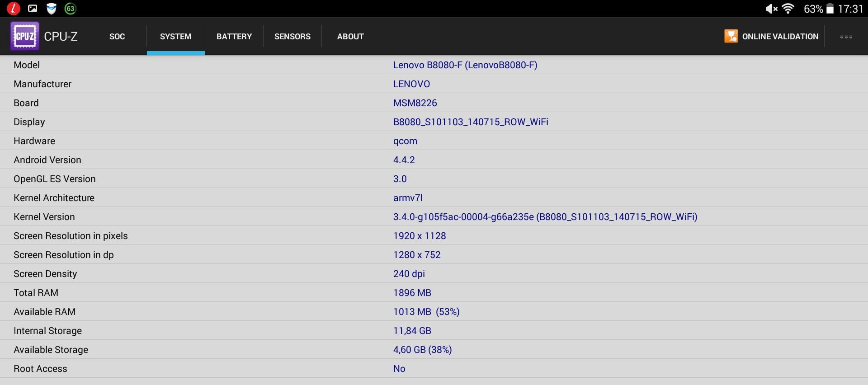Tap the muted volume status icon
868x385 pixels.
tap(772, 9)
